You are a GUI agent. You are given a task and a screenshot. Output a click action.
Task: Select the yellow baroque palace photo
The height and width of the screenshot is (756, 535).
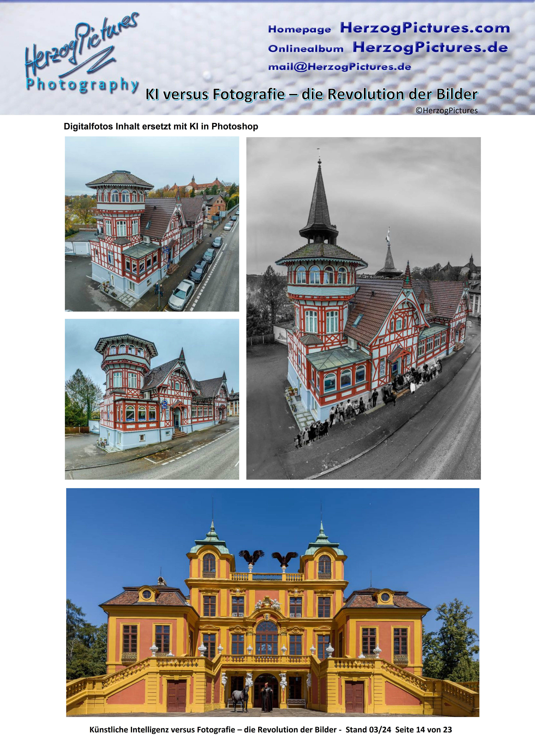273,602
